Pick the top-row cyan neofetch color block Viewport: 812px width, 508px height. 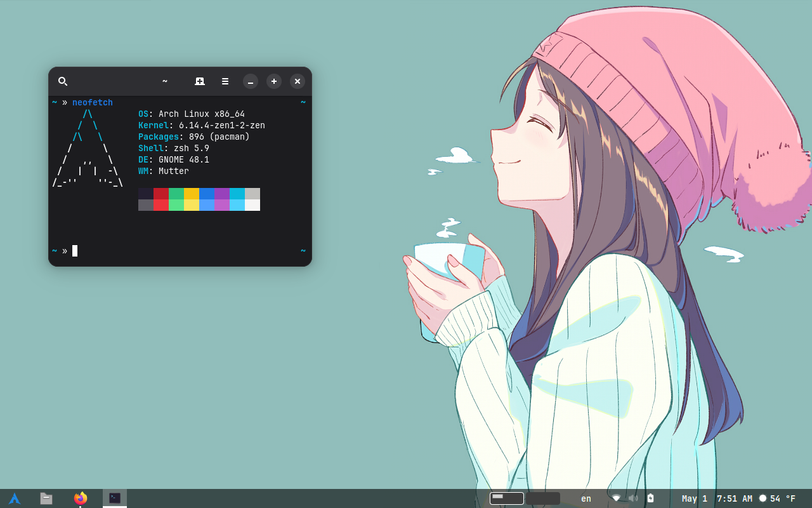click(237, 194)
